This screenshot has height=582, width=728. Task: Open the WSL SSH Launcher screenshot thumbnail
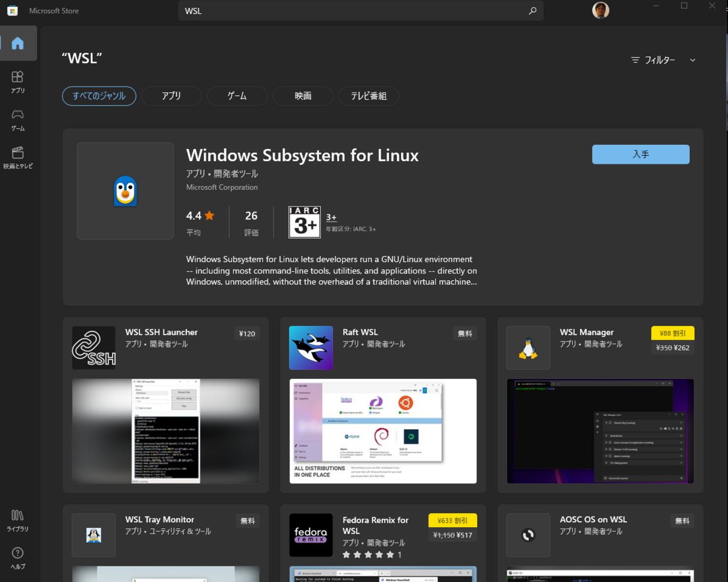point(166,431)
